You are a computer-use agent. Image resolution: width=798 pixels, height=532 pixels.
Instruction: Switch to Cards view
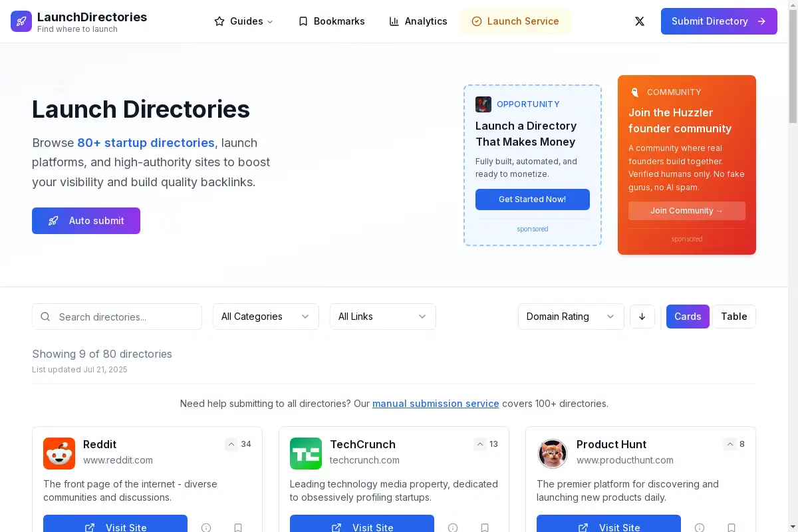click(688, 317)
